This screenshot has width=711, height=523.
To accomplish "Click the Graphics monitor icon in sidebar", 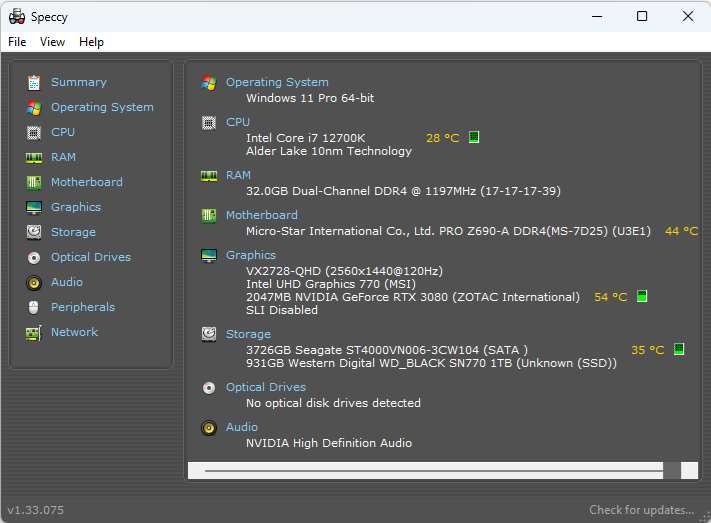I will [x=34, y=208].
